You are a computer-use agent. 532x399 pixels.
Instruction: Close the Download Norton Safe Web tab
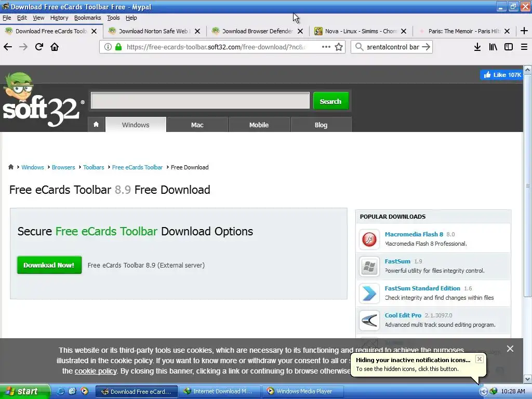[197, 31]
